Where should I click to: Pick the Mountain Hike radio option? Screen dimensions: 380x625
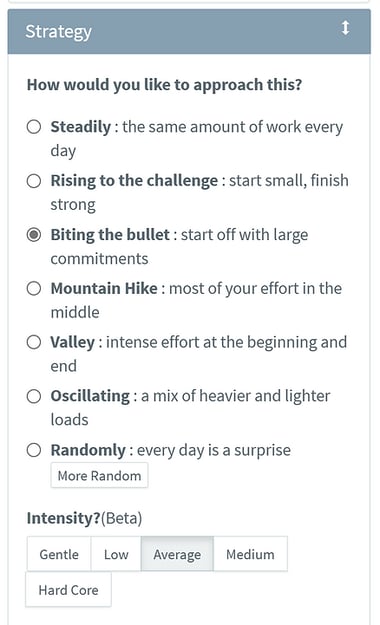(34, 289)
